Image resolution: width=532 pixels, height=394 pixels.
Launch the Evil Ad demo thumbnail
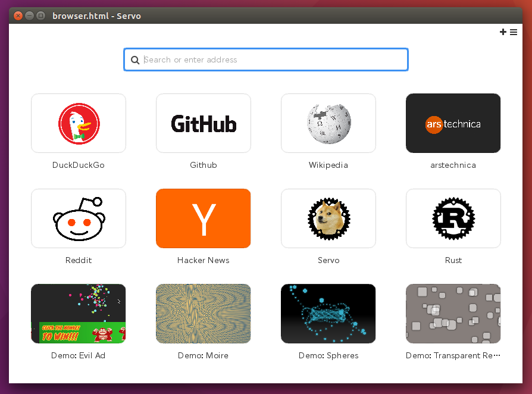(x=79, y=314)
